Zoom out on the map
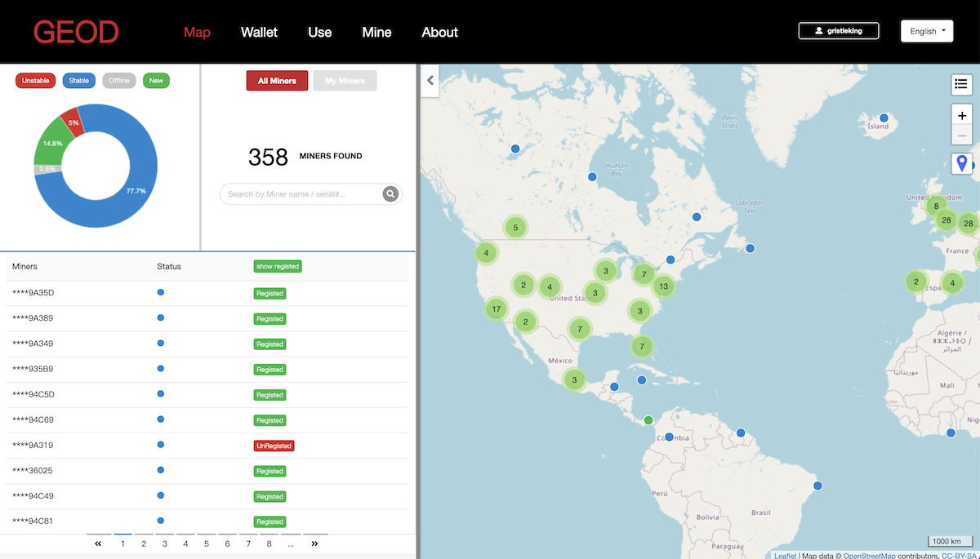Screen dimensions: 980x559 (961, 136)
